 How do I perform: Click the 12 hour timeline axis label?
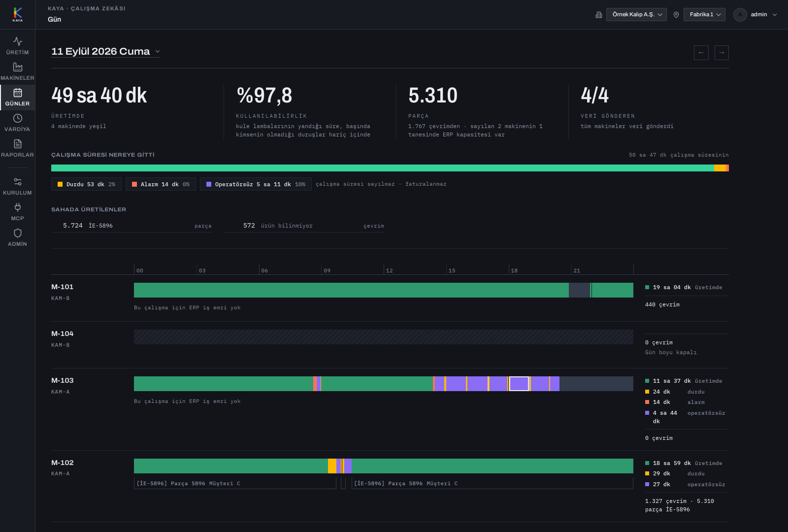tap(390, 270)
